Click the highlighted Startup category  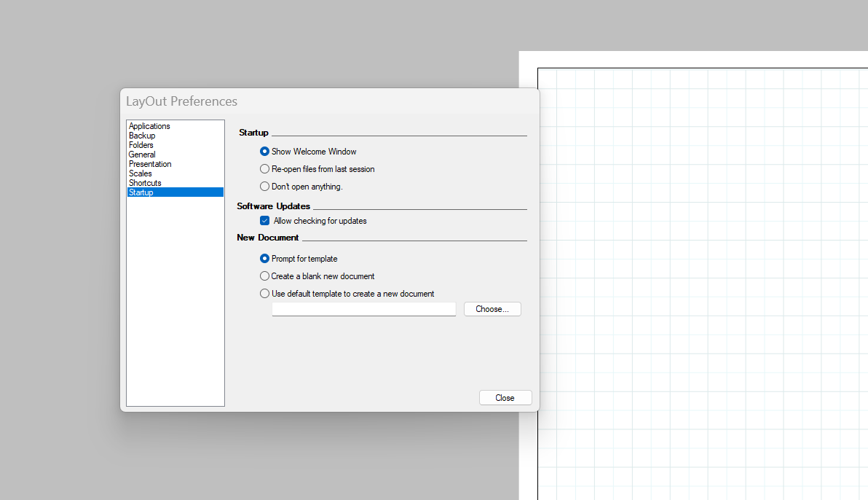tap(175, 192)
